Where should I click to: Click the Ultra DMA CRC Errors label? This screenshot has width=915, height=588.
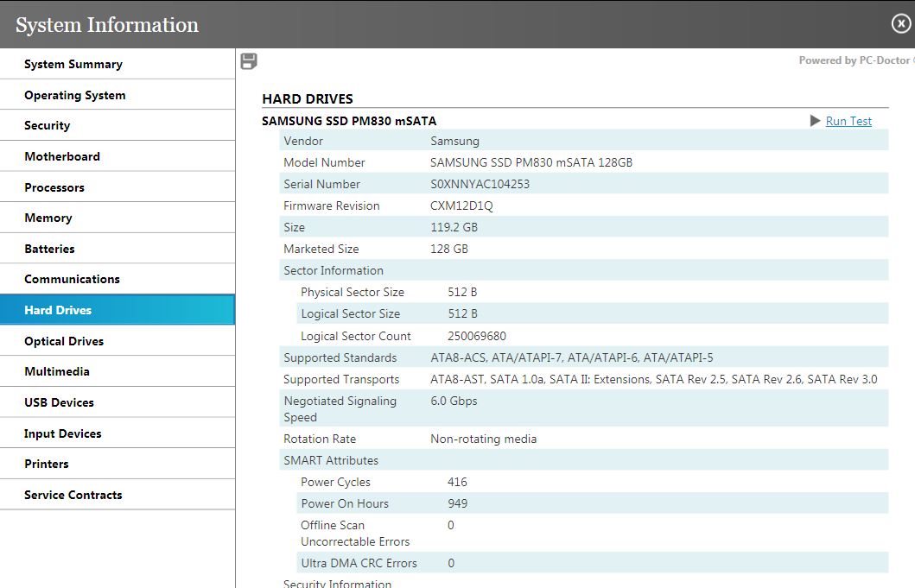click(x=359, y=563)
